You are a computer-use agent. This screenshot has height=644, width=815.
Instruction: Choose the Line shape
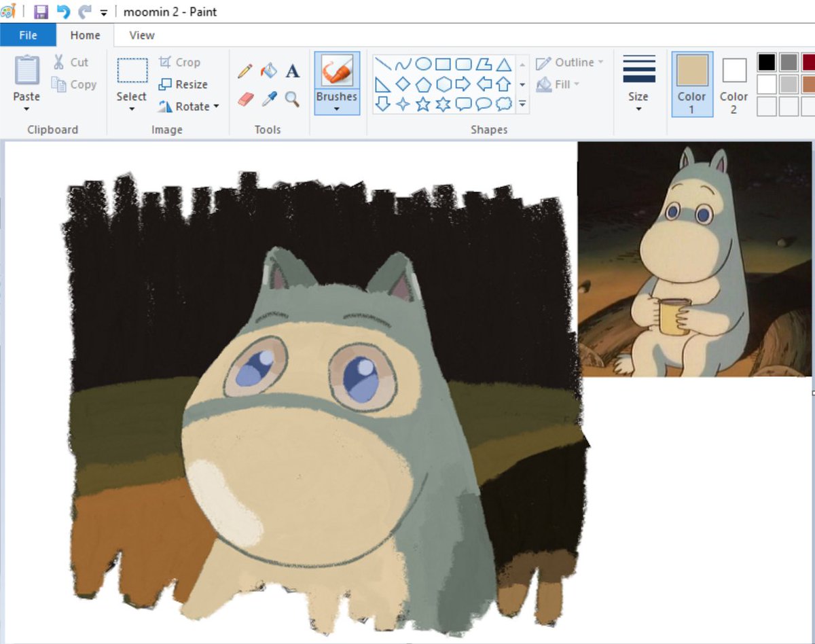tap(383, 65)
